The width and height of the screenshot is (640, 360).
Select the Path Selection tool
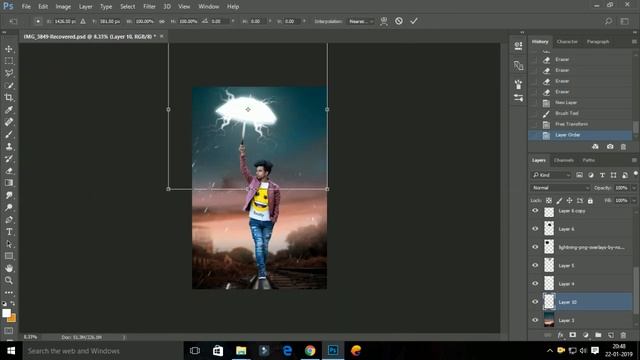(x=9, y=244)
